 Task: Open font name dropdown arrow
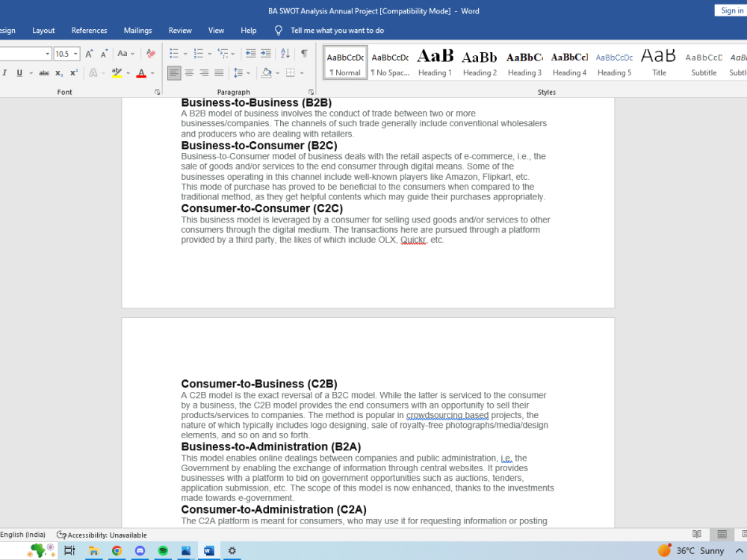(x=47, y=54)
